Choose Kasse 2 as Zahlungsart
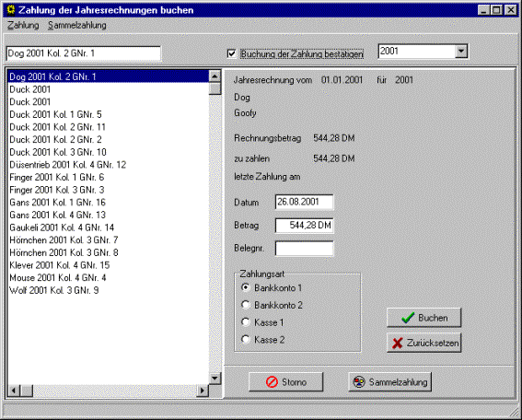Viewport: 522px width, 420px height. point(246,339)
